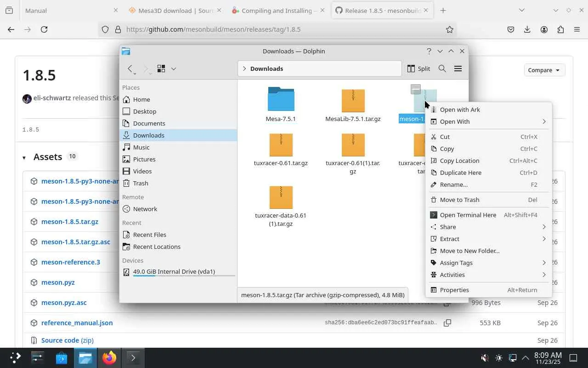The width and height of the screenshot is (588, 368).
Task: Choose Rename... in the context menu
Action: coord(489,184)
